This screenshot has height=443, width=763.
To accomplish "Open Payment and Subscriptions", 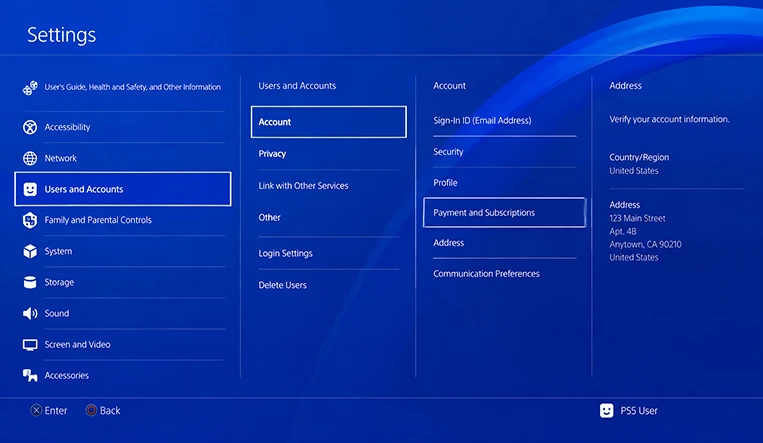I will click(x=504, y=213).
